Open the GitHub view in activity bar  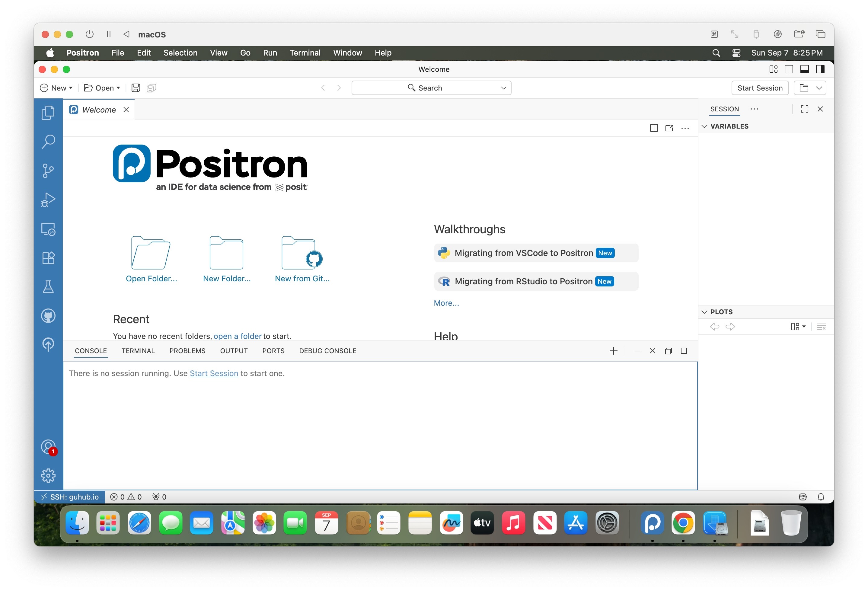tap(48, 316)
